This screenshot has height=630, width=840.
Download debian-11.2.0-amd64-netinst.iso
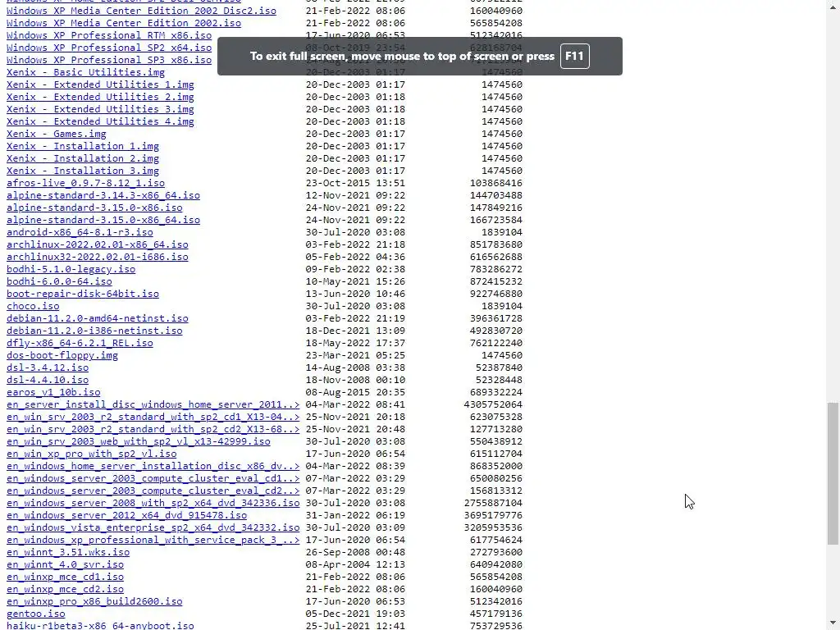point(98,319)
